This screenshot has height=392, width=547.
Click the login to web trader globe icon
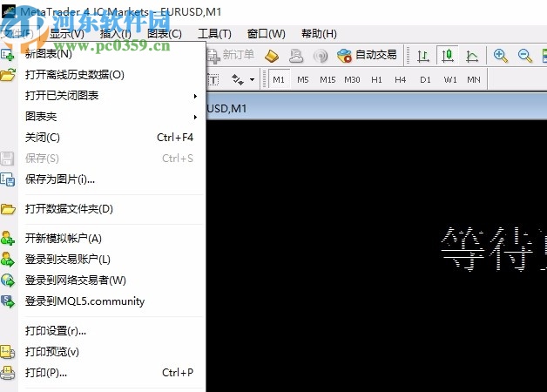pos(7,280)
